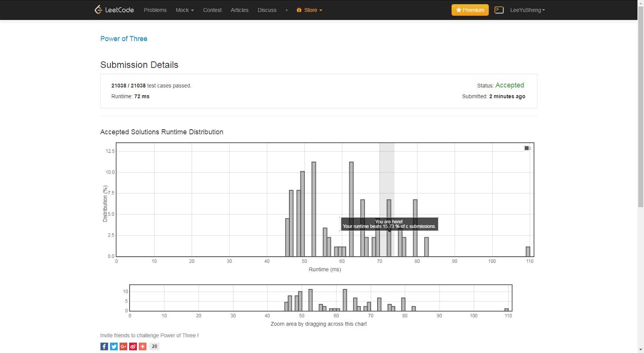Image resolution: width=644 pixels, height=353 pixels.
Task: Share on Facebook via its icon
Action: click(x=104, y=347)
